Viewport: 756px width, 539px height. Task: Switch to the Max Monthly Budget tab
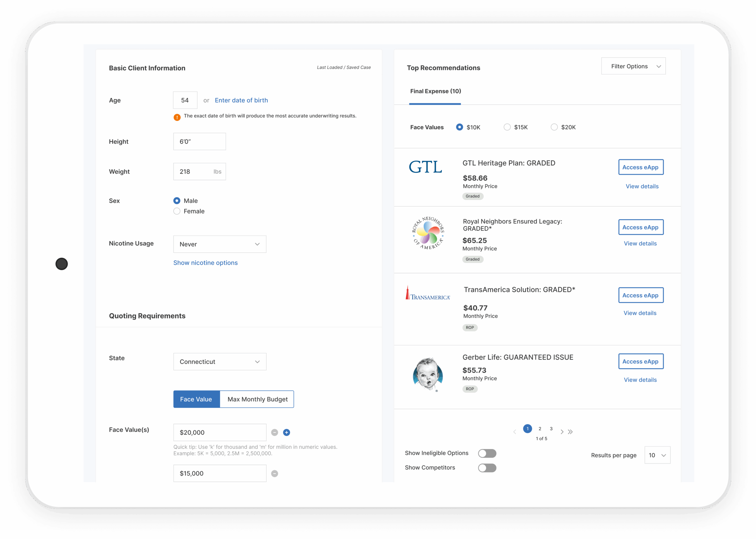click(x=257, y=399)
